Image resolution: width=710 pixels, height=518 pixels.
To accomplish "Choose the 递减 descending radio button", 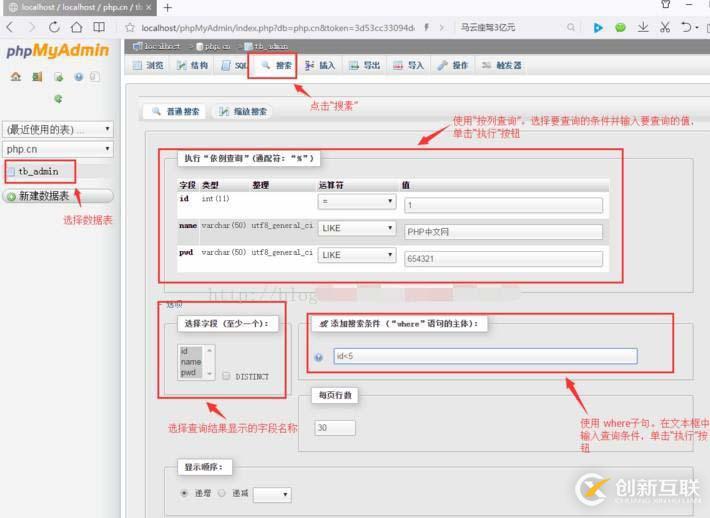I will pos(222,493).
